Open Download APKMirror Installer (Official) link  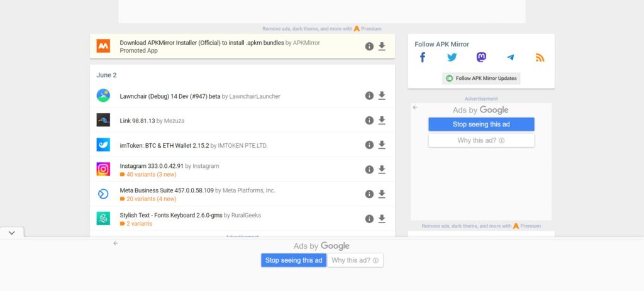click(202, 43)
